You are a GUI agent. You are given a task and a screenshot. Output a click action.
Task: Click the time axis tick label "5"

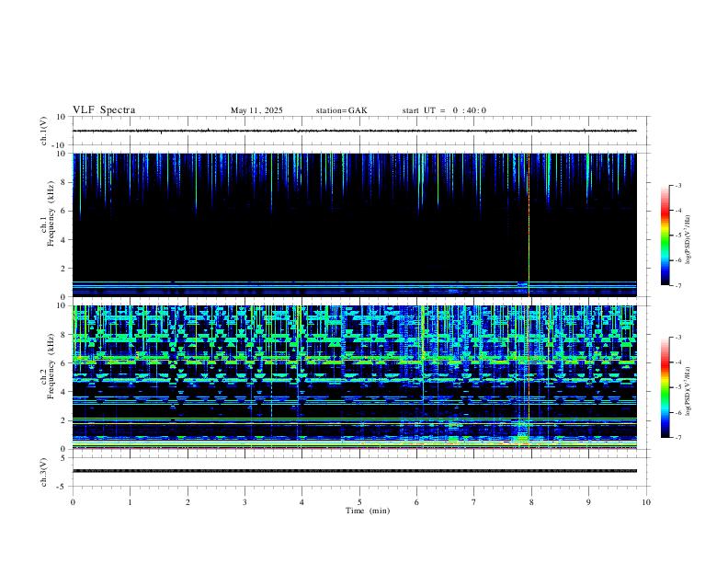(359, 502)
